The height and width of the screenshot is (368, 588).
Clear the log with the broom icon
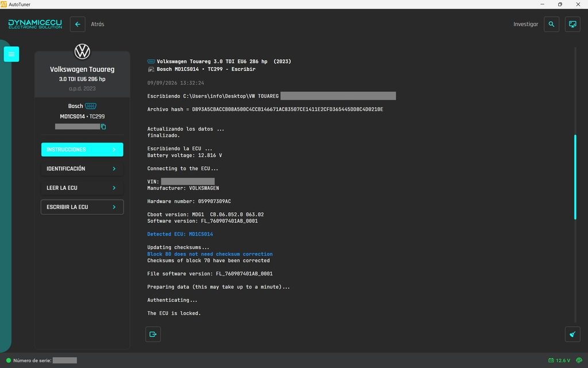(572, 334)
